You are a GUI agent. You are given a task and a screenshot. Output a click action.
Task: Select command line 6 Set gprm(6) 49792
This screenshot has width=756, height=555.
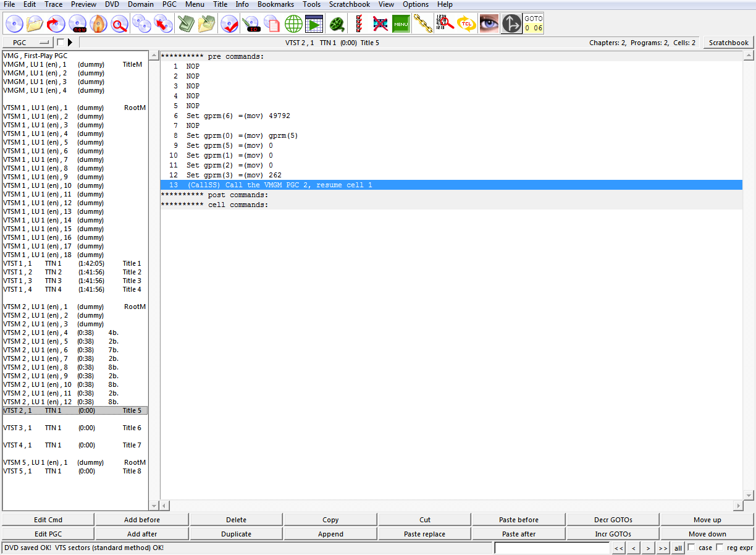(x=451, y=116)
